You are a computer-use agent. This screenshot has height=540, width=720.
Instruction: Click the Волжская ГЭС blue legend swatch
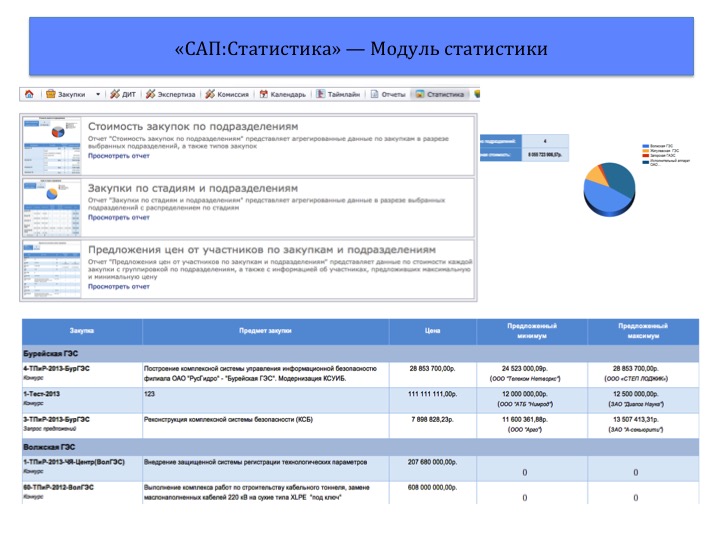tap(643, 145)
